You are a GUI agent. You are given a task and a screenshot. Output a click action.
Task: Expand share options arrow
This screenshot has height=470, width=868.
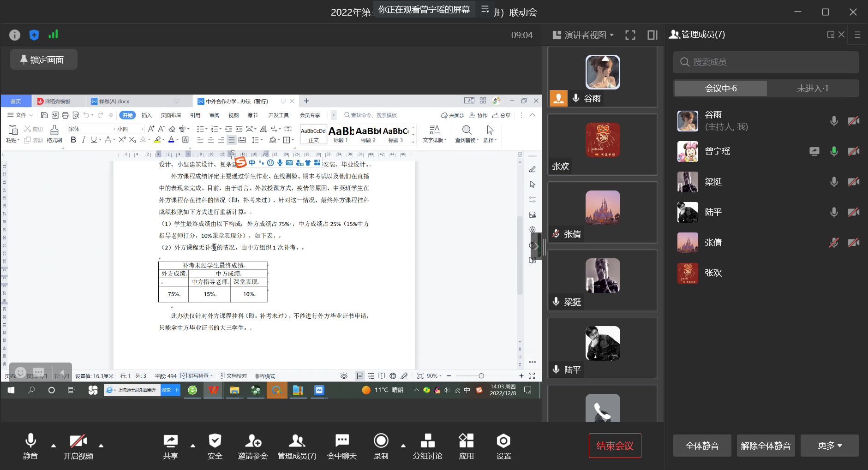193,446
